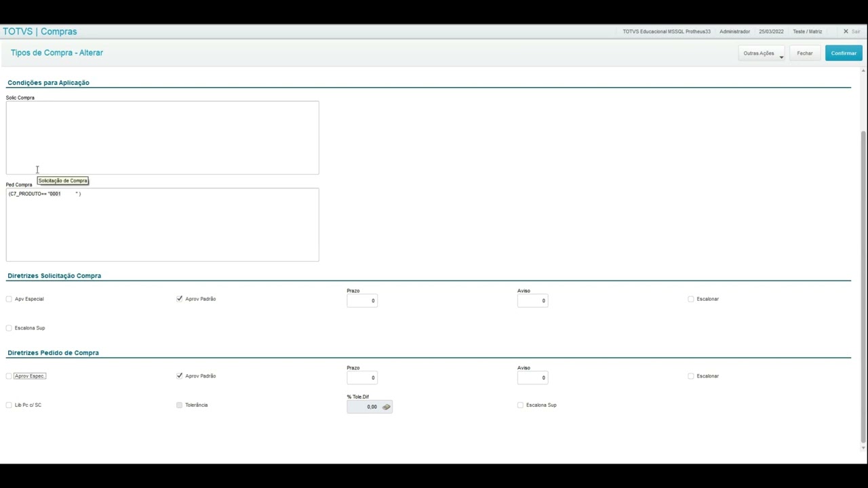
Task: Check the Aprov Espec. box
Action: [9, 376]
